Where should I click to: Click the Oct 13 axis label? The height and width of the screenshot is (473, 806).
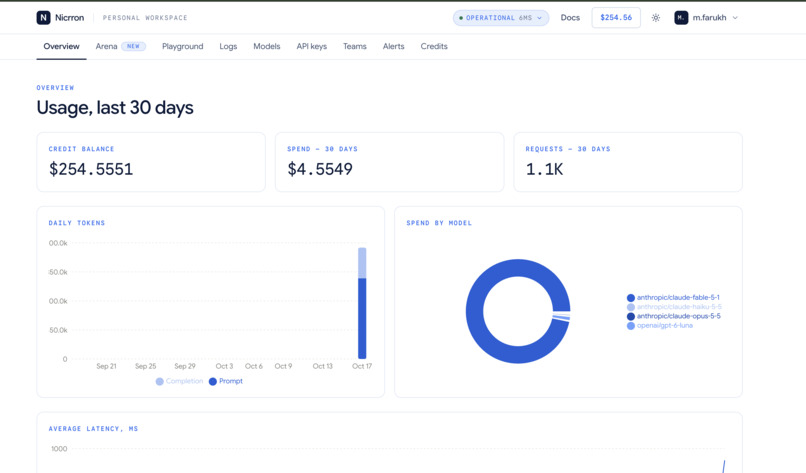tap(322, 366)
